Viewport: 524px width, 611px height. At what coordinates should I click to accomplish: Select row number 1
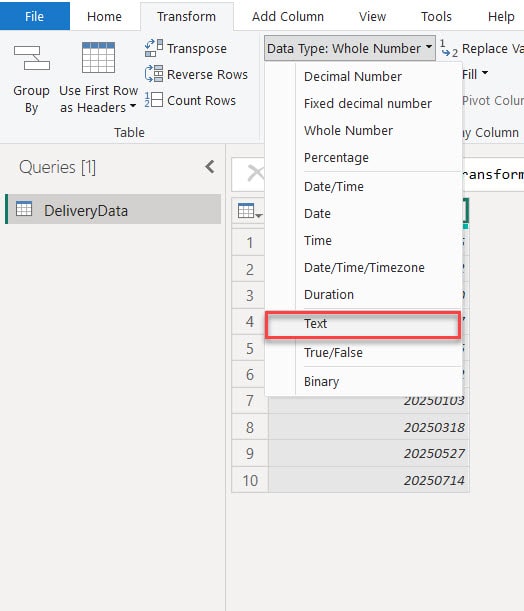click(x=250, y=242)
